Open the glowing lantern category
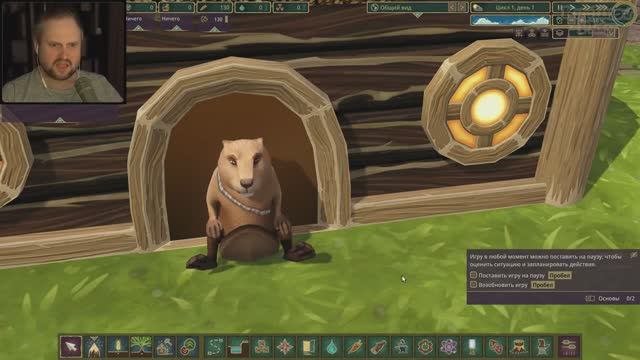 point(472,347)
